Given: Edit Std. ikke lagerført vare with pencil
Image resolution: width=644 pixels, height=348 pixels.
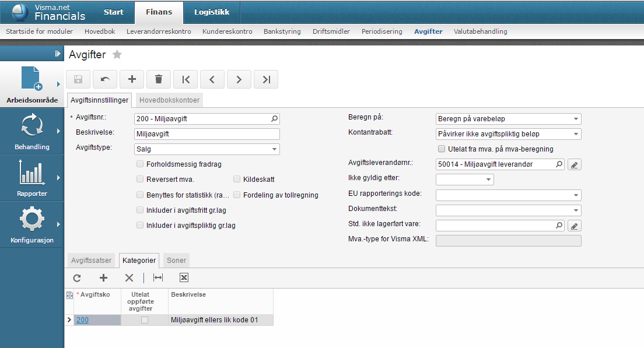Looking at the screenshot, I should [x=574, y=226].
